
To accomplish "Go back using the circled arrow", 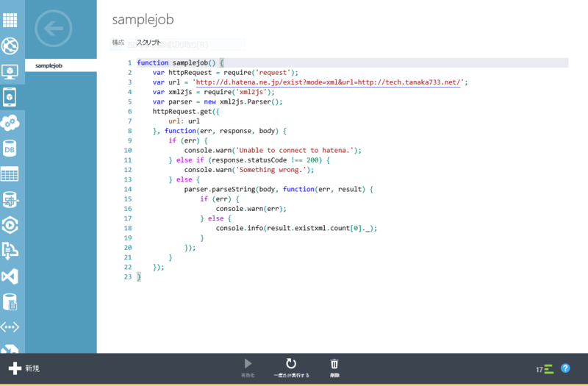I will (x=53, y=29).
